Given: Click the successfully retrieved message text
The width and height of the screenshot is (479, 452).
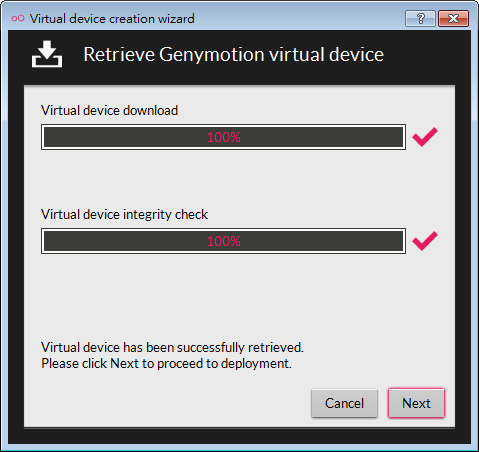Looking at the screenshot, I should (172, 347).
